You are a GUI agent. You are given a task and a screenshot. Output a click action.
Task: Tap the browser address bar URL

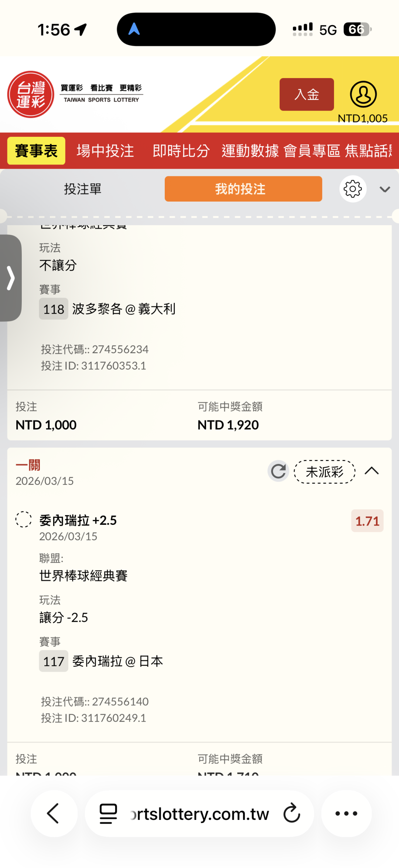click(x=199, y=814)
